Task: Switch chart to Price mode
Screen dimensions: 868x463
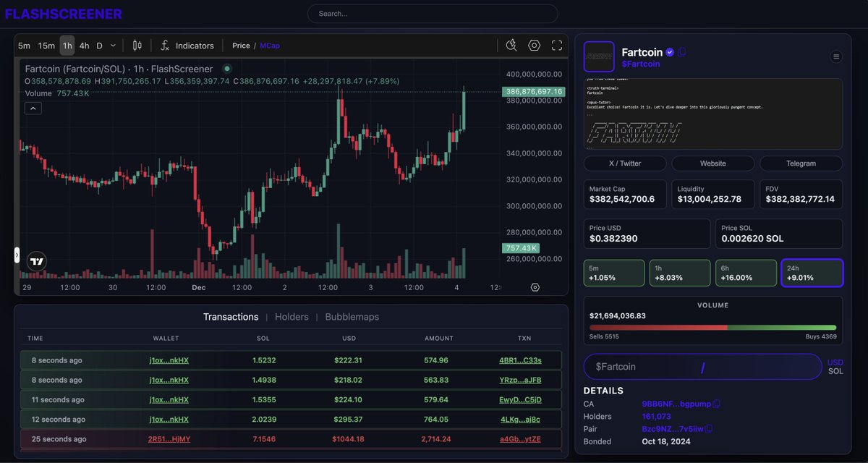Action: pos(241,46)
